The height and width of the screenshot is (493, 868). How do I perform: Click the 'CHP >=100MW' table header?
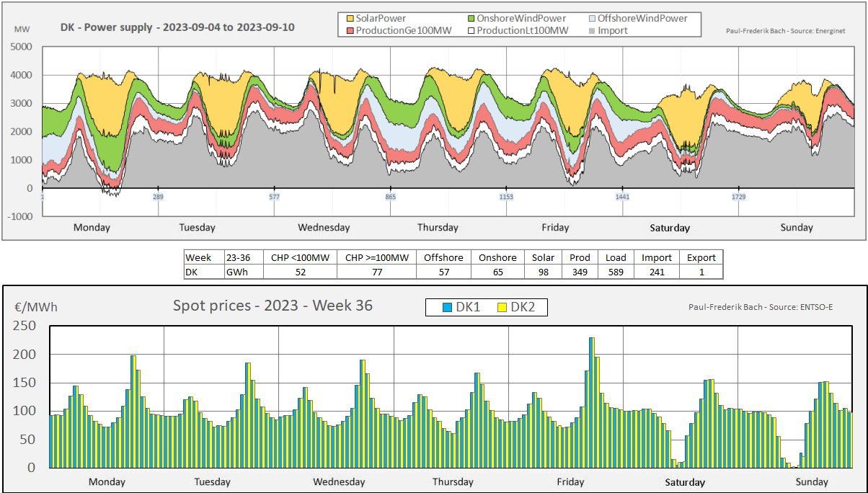376,257
